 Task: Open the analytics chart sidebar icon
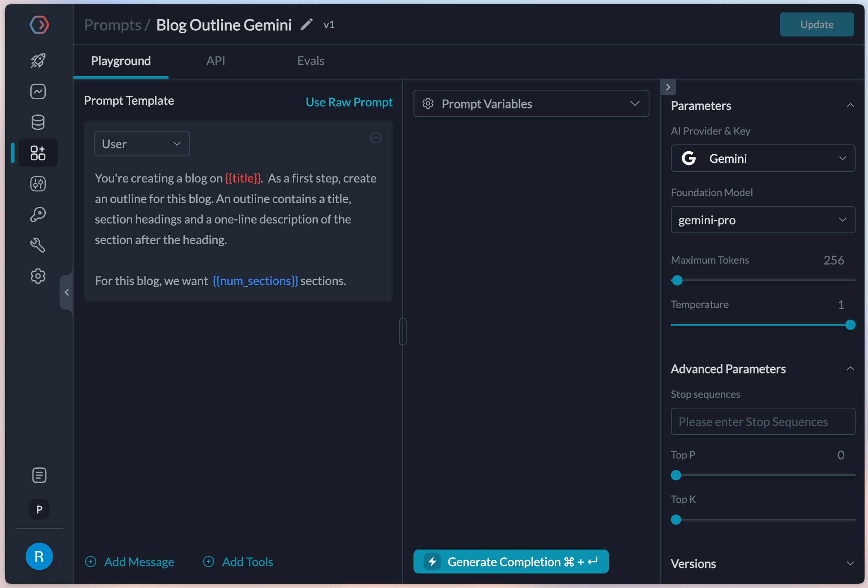pos(38,91)
